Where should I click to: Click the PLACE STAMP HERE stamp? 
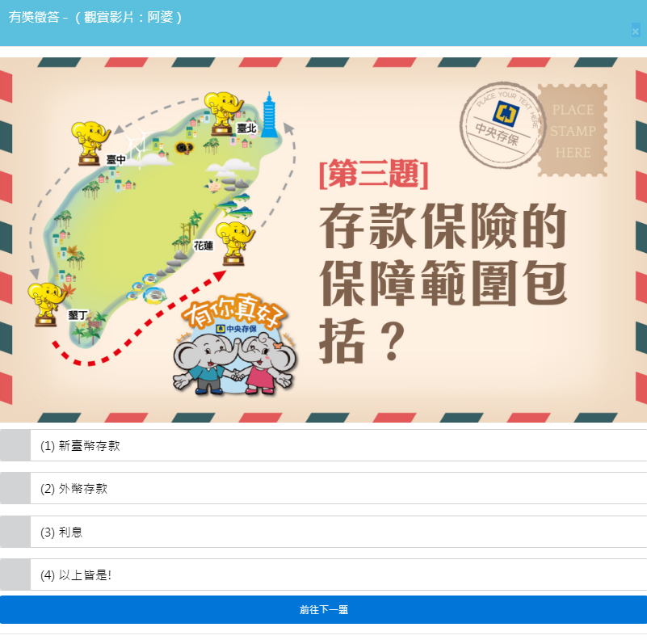click(x=573, y=130)
